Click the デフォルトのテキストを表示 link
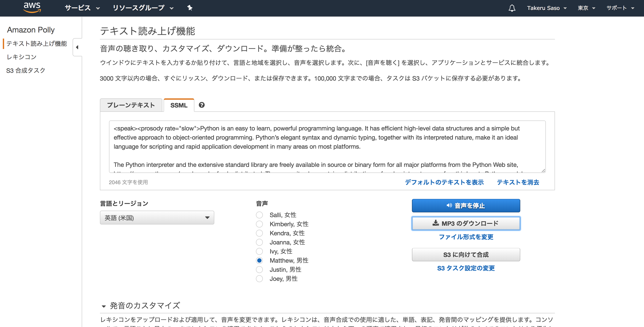Viewport: 644px width, 327px height. click(444, 182)
